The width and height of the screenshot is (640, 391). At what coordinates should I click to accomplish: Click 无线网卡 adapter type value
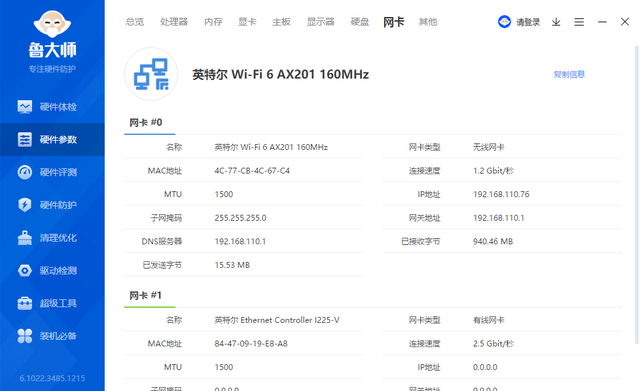(x=489, y=147)
